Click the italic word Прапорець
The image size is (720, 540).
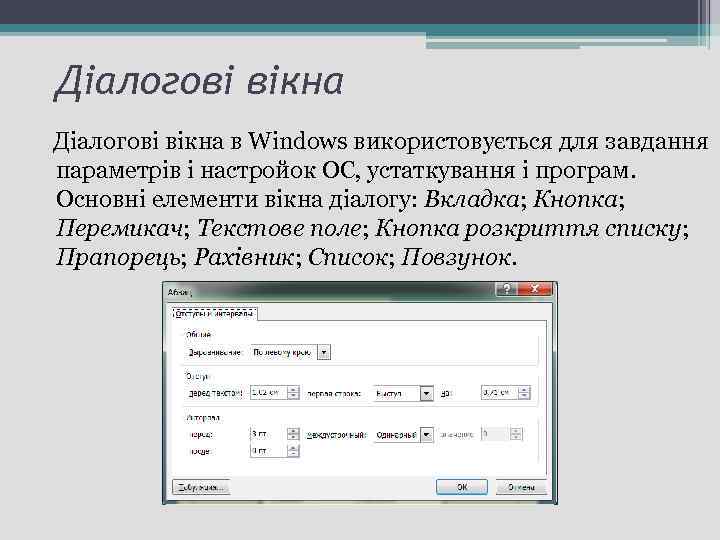[118, 257]
